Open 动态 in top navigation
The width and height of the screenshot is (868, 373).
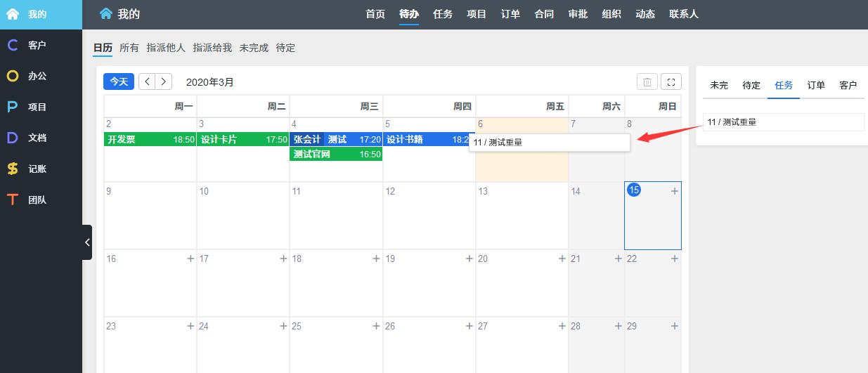coord(645,14)
